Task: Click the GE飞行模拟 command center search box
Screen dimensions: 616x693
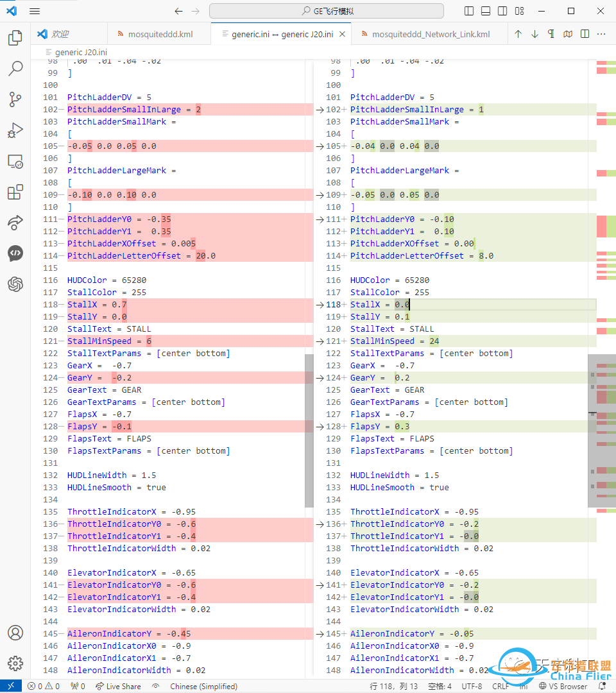Action: 327,11
